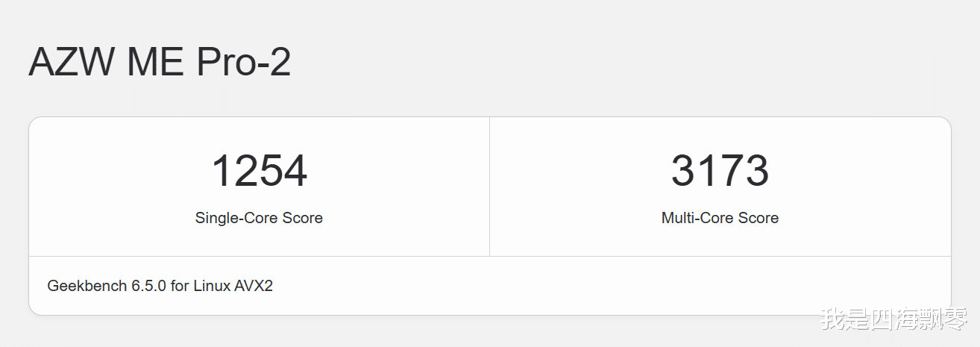Click the word Linux in the footer row

pos(213,285)
